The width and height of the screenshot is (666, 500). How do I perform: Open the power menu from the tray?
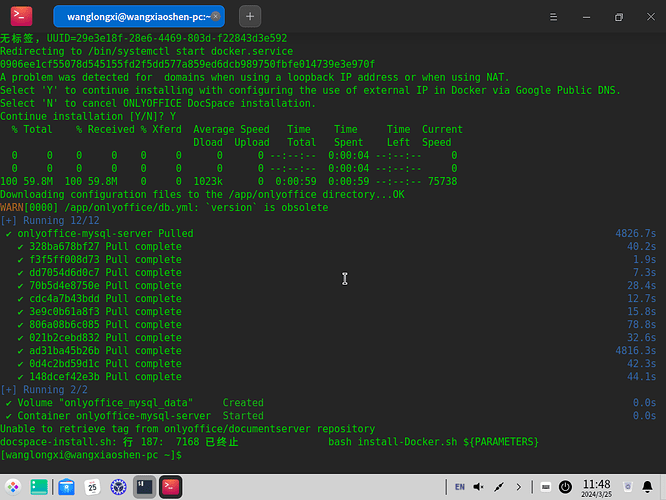[565, 487]
